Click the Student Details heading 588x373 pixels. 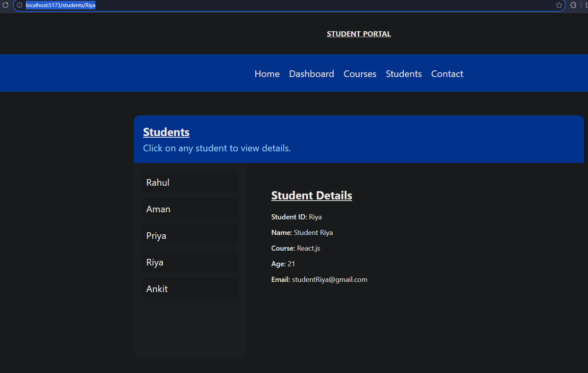point(312,195)
